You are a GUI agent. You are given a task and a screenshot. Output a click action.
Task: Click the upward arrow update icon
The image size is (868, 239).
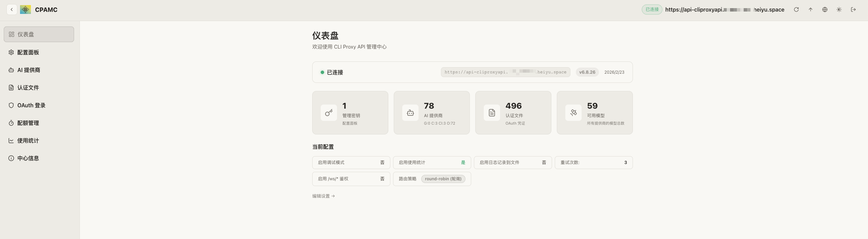coord(810,10)
